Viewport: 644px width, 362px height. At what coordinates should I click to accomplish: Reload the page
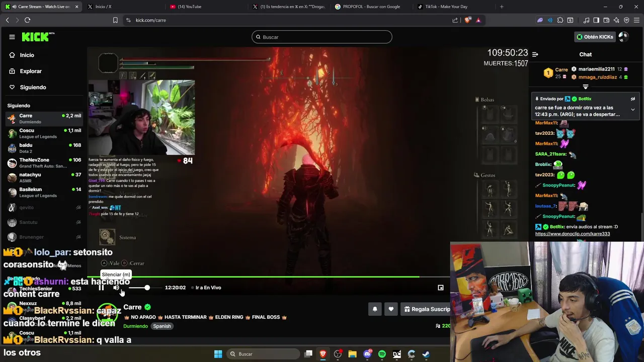pyautogui.click(x=27, y=20)
